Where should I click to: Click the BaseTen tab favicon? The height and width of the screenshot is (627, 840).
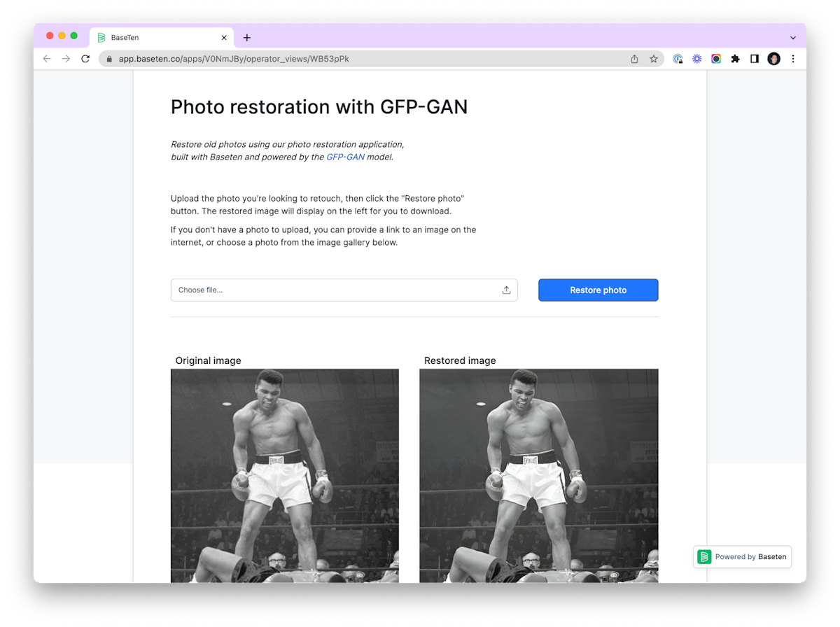click(101, 38)
